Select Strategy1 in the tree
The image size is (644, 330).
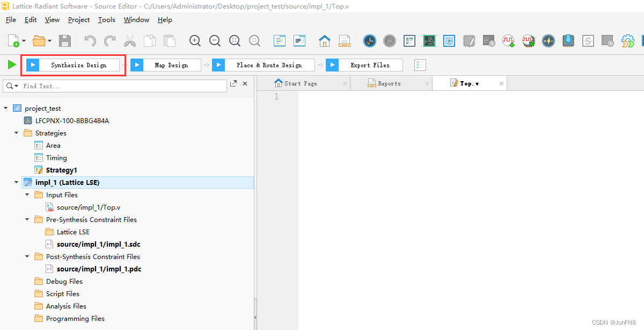point(61,170)
